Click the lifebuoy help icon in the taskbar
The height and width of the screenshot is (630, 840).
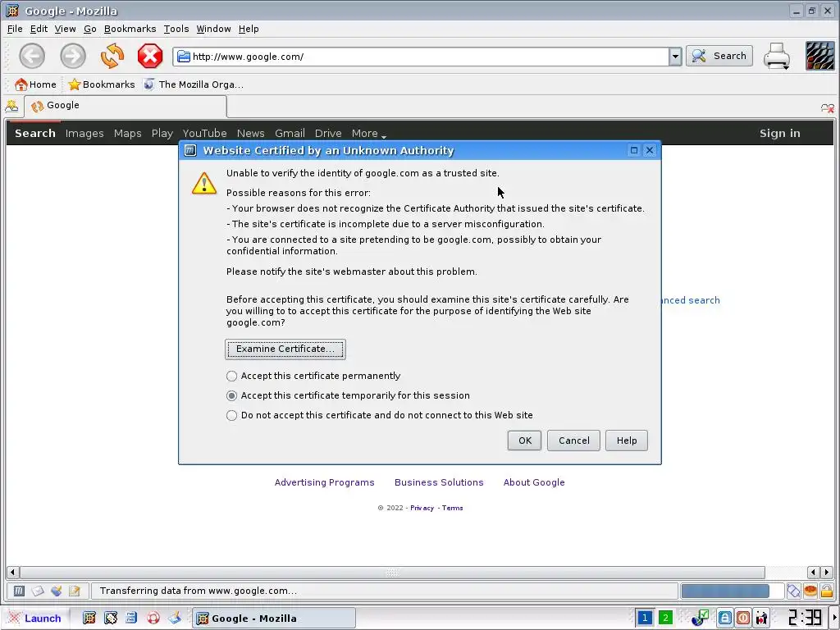[x=153, y=619]
